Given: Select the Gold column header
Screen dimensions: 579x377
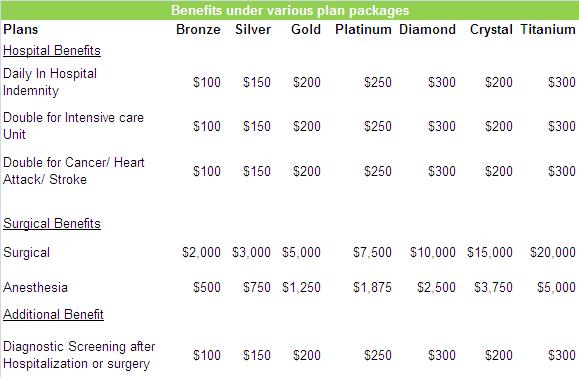Looking at the screenshot, I should [306, 30].
